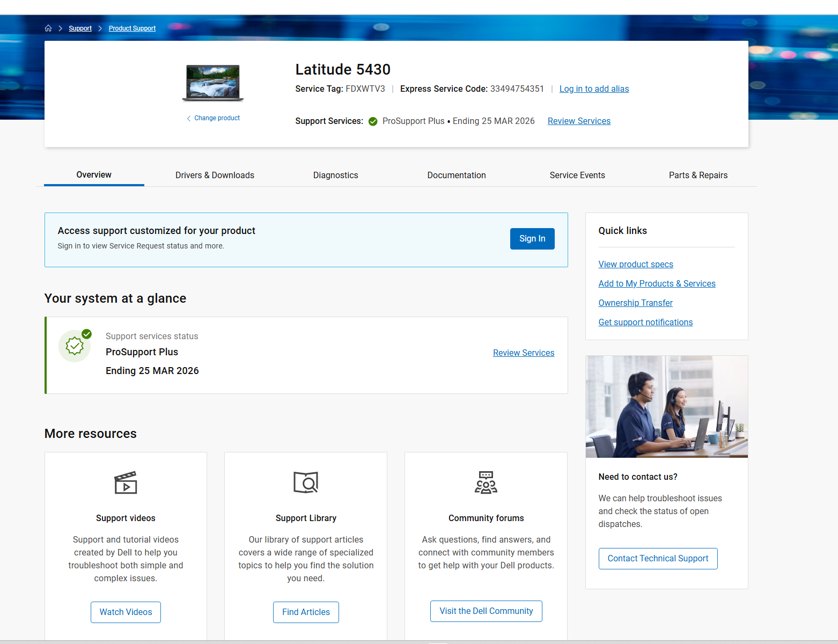Image resolution: width=838 pixels, height=644 pixels.
Task: Open Product Support breadcrumb link
Action: coord(132,28)
